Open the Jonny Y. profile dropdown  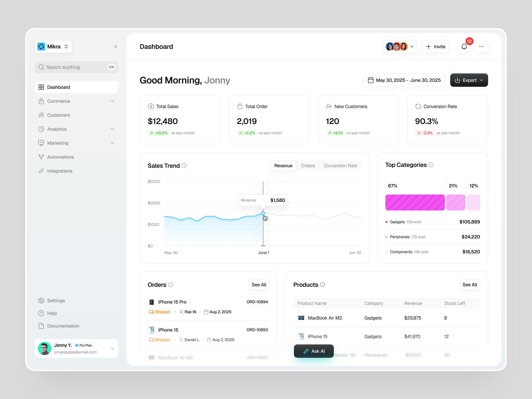(112, 348)
